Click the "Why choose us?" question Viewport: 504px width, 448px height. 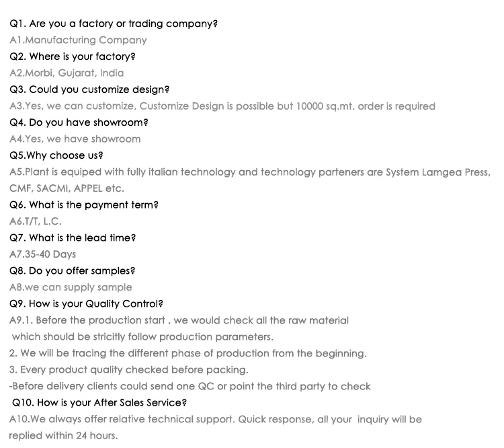(x=56, y=155)
